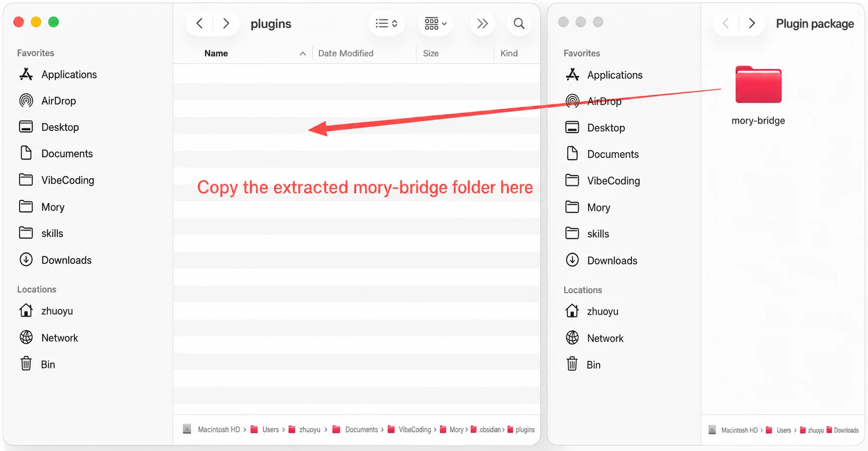Open zhuoyu home in plugins window sidebar
Image resolution: width=868 pixels, height=451 pixels.
pyautogui.click(x=46, y=311)
